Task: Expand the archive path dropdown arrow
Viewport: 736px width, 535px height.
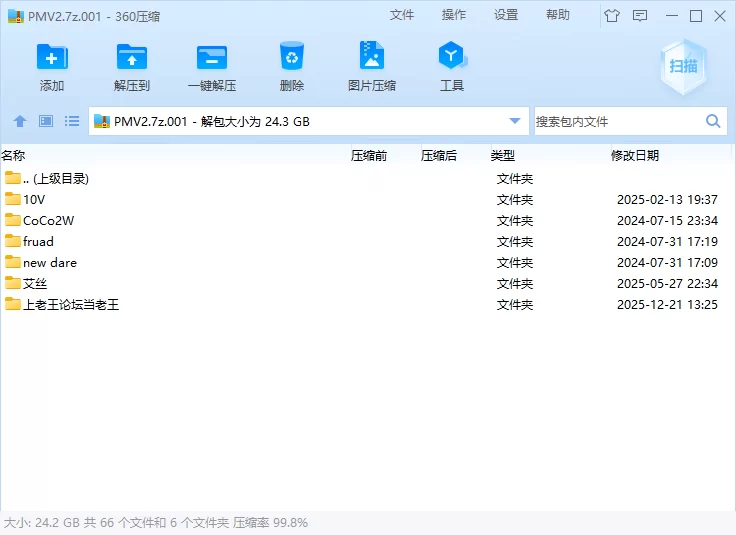Action: (515, 121)
